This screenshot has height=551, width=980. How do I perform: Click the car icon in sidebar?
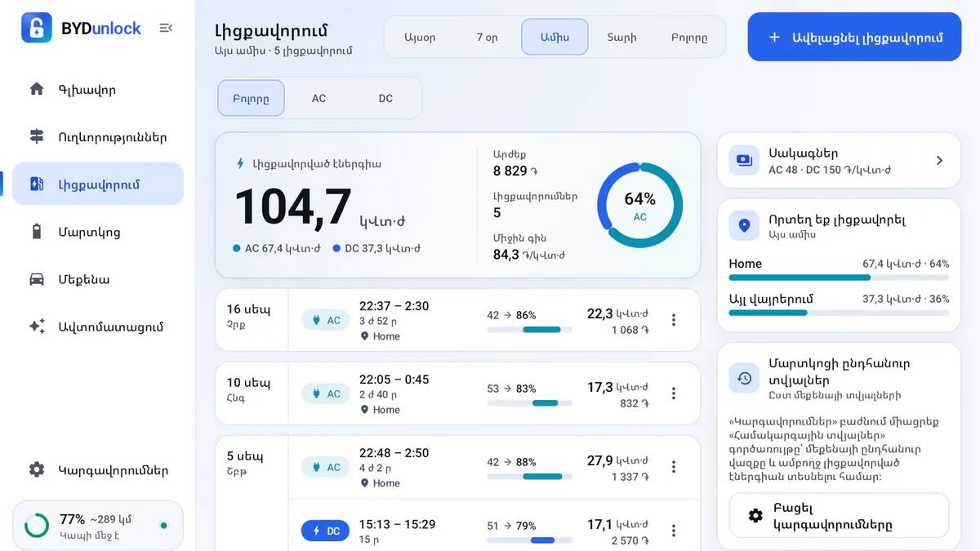[37, 278]
